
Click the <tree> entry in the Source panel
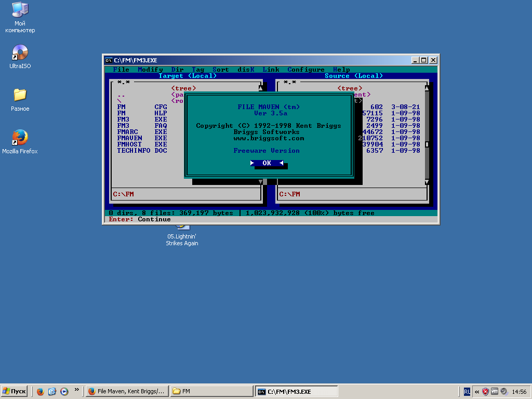350,88
